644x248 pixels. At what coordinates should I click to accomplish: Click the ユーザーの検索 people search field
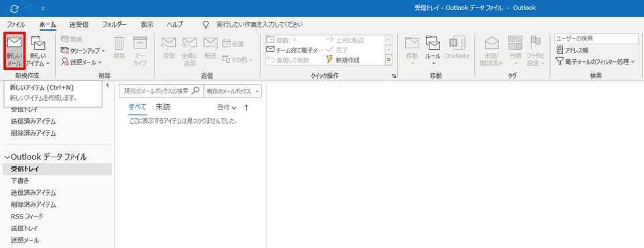(x=596, y=39)
